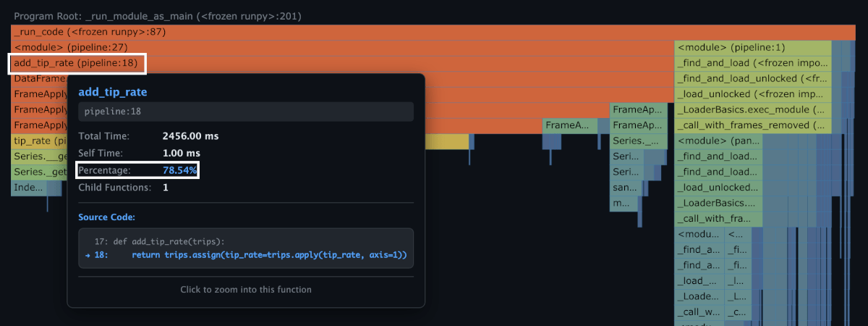Click the Child Functions count 1
Screen dimensions: 868x326
[165, 188]
